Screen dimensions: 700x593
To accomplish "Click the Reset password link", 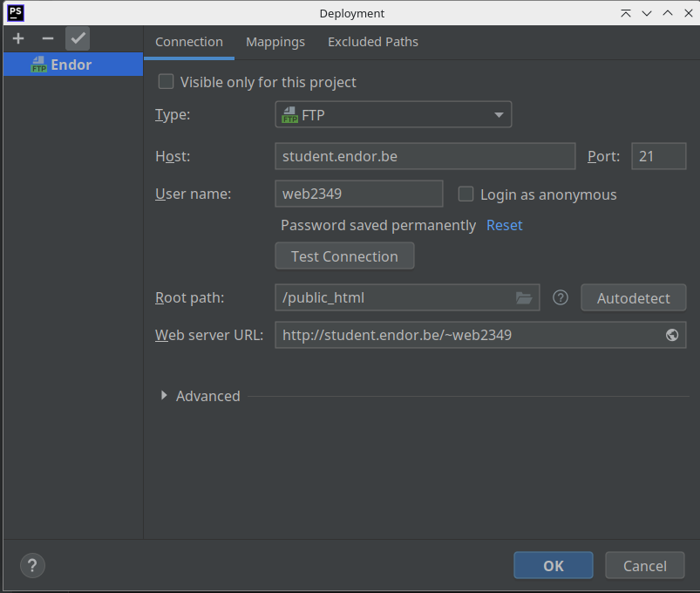I will pyautogui.click(x=504, y=225).
